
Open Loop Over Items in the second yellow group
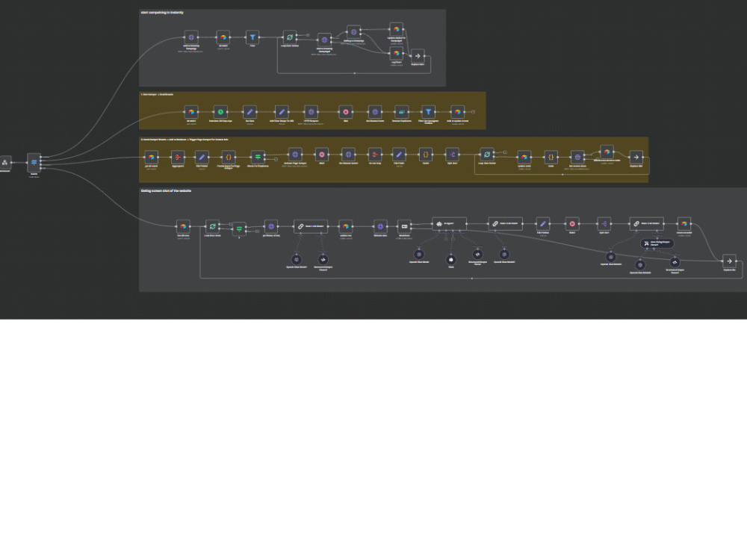point(487,155)
